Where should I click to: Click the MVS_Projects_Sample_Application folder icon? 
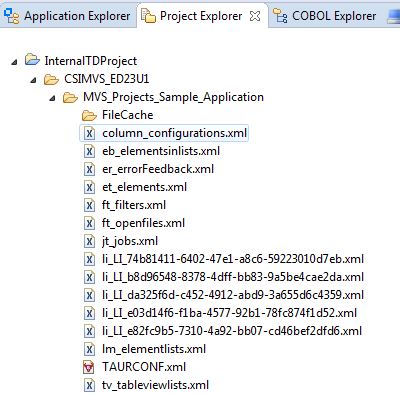[x=70, y=97]
